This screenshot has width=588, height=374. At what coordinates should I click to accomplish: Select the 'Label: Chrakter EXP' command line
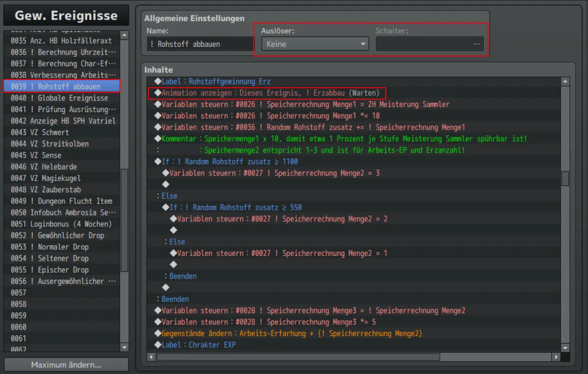(354, 346)
